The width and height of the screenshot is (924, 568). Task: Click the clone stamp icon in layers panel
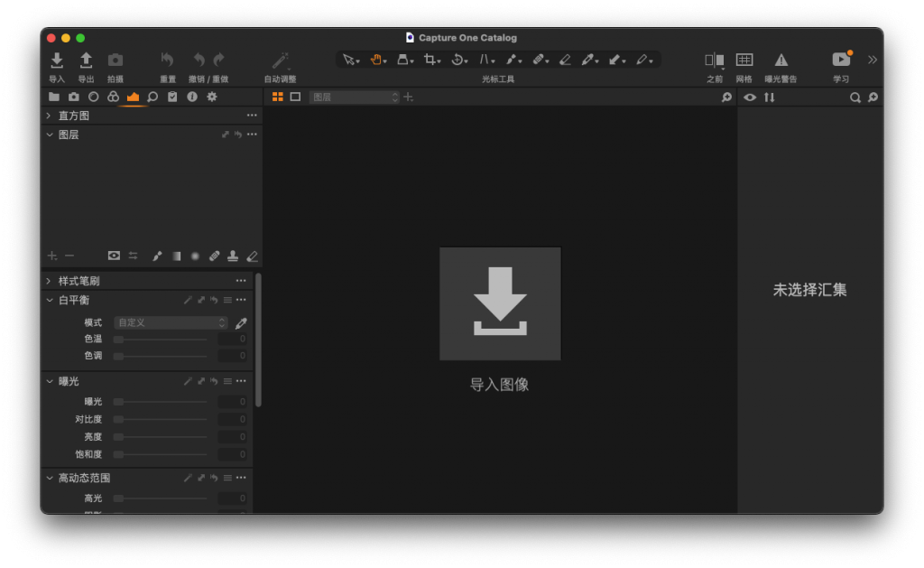point(233,256)
